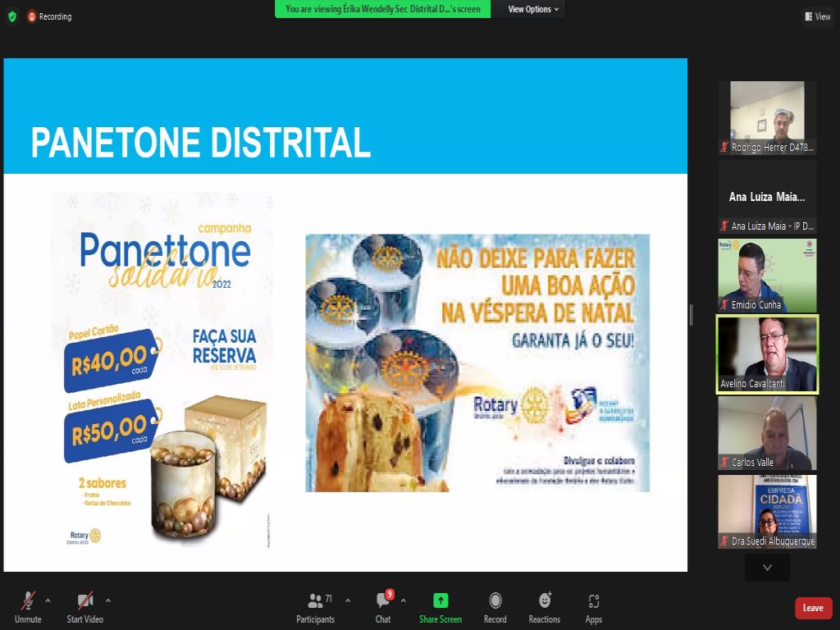Open the View layout menu

pyautogui.click(x=818, y=16)
